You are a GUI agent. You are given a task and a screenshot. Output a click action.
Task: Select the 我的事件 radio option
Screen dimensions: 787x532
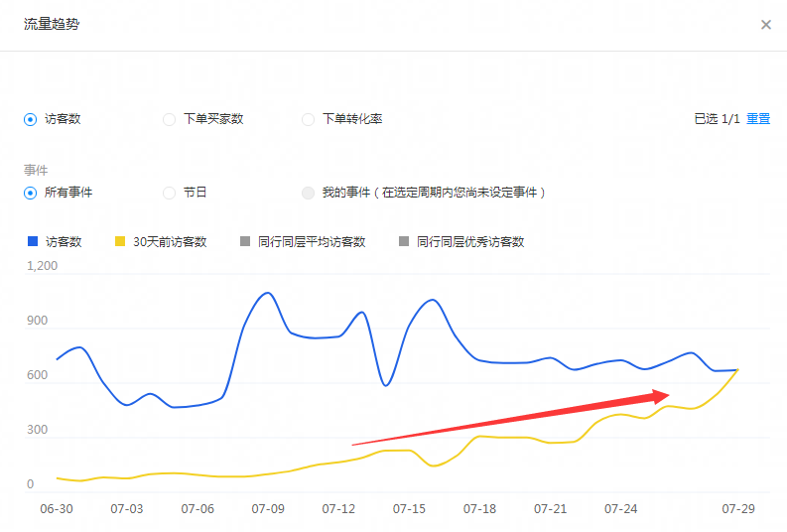tap(308, 193)
